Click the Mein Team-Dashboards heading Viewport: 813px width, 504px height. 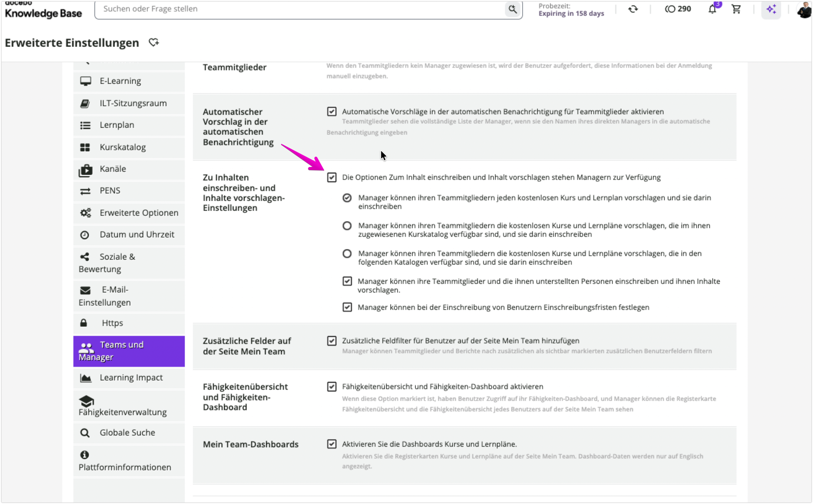(x=250, y=444)
